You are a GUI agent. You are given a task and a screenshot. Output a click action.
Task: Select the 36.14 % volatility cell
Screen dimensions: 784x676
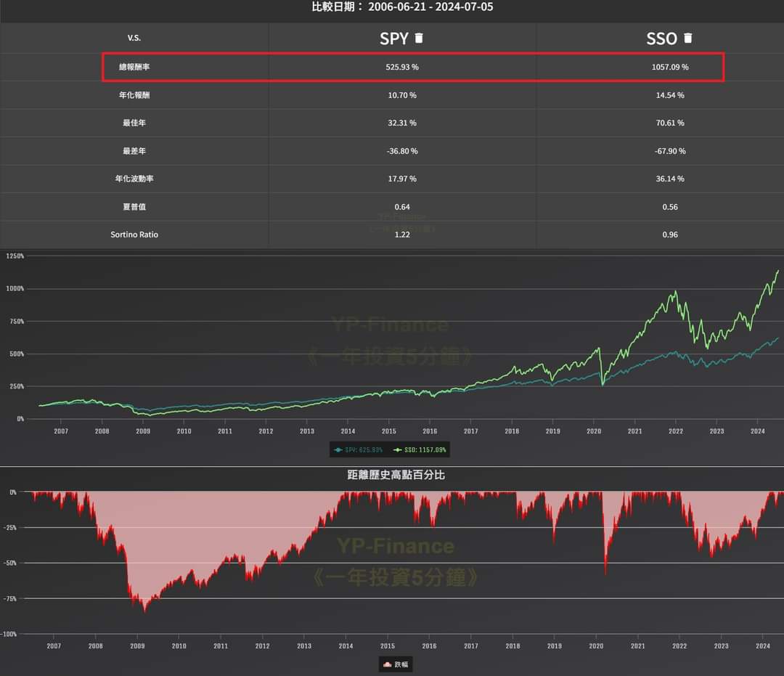tap(670, 179)
